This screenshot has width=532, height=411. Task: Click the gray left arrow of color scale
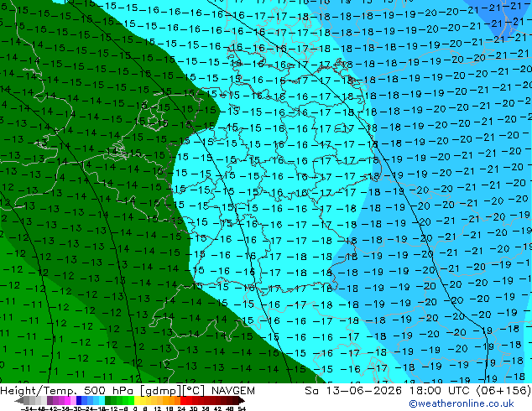[x=19, y=400]
